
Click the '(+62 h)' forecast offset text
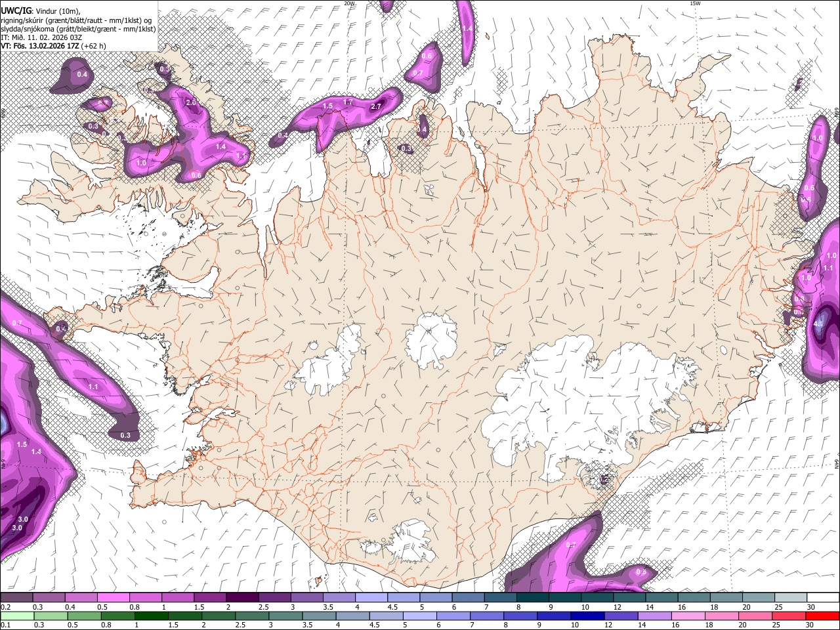(94, 46)
